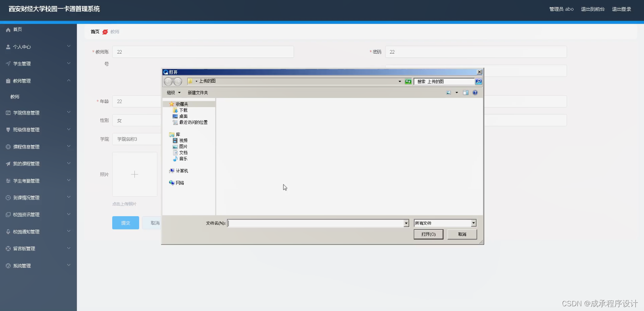Click the folder icon in the dialog address bar

click(x=190, y=81)
